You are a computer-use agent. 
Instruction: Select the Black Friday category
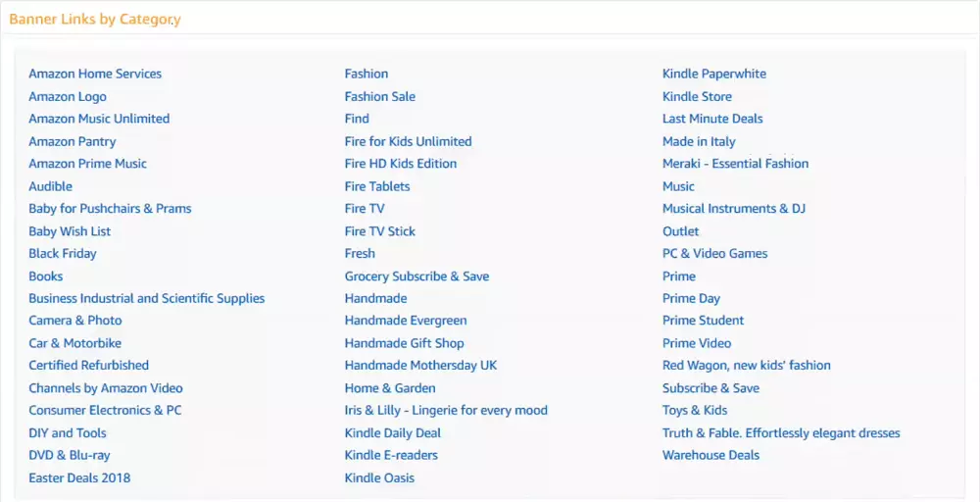click(63, 253)
